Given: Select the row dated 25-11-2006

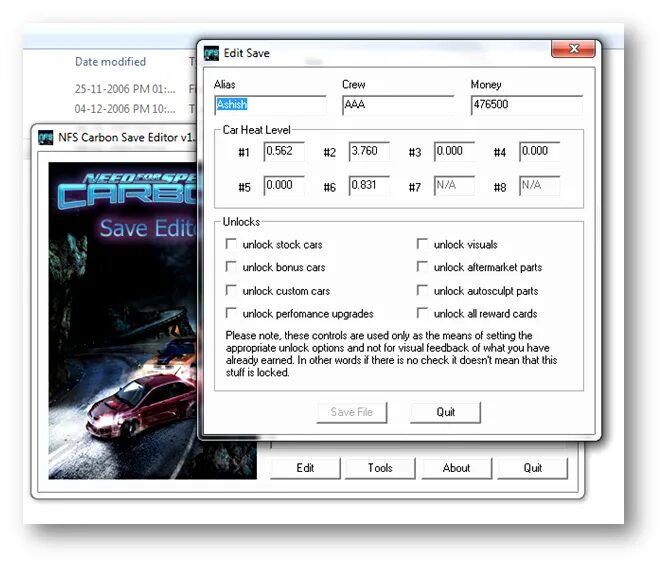Looking at the screenshot, I should 125,89.
